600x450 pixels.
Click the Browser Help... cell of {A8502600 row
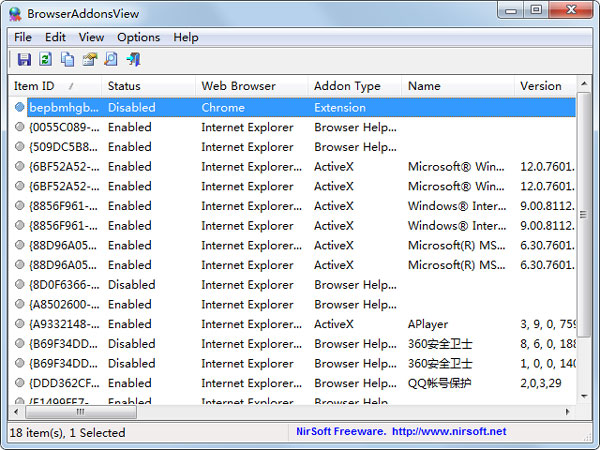point(355,304)
